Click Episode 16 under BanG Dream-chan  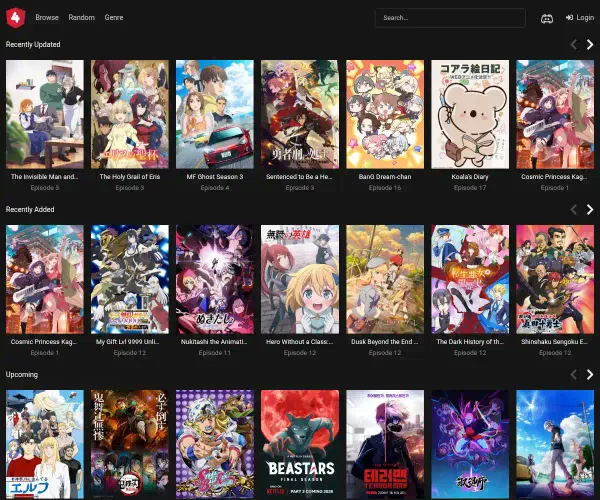pos(385,188)
